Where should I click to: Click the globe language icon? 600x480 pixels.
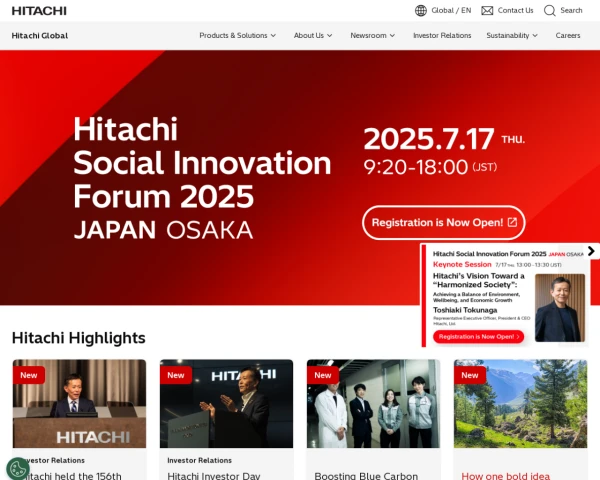coord(421,11)
